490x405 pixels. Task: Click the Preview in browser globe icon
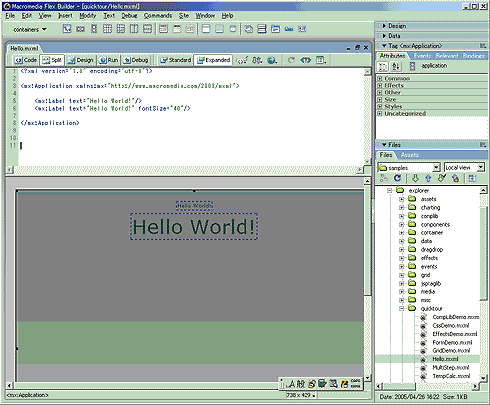tap(272, 60)
